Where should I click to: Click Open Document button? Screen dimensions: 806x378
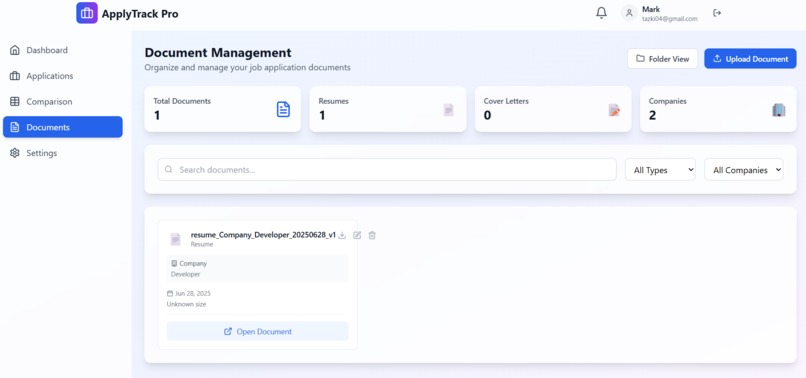258,331
